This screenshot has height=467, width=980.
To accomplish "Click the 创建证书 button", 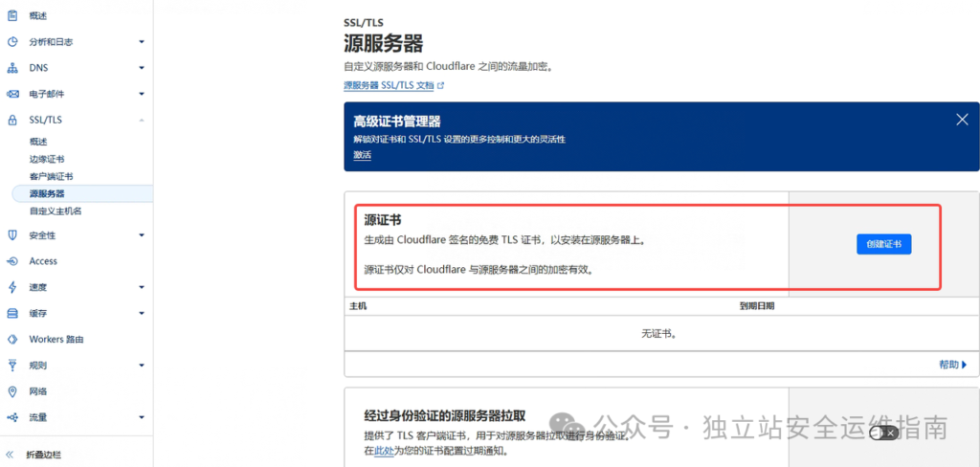I will 883,244.
